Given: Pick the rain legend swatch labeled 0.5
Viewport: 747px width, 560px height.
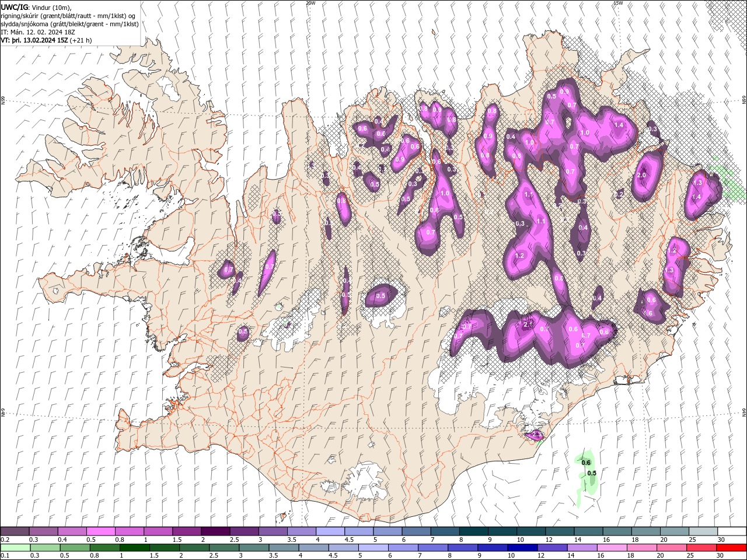Looking at the screenshot, I should [75, 548].
